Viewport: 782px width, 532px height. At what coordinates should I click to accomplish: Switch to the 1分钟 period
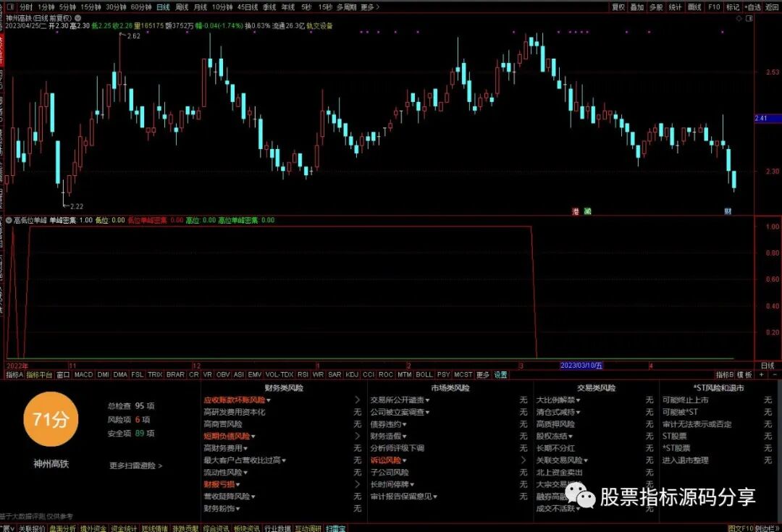46,7
